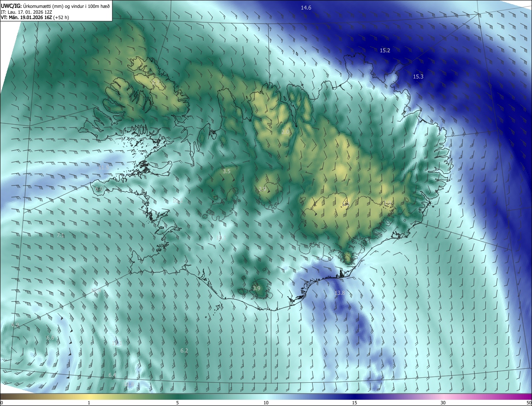Click the 6.4 value label
Image resolution: width=532 pixels, height=406 pixels.
click(112, 375)
